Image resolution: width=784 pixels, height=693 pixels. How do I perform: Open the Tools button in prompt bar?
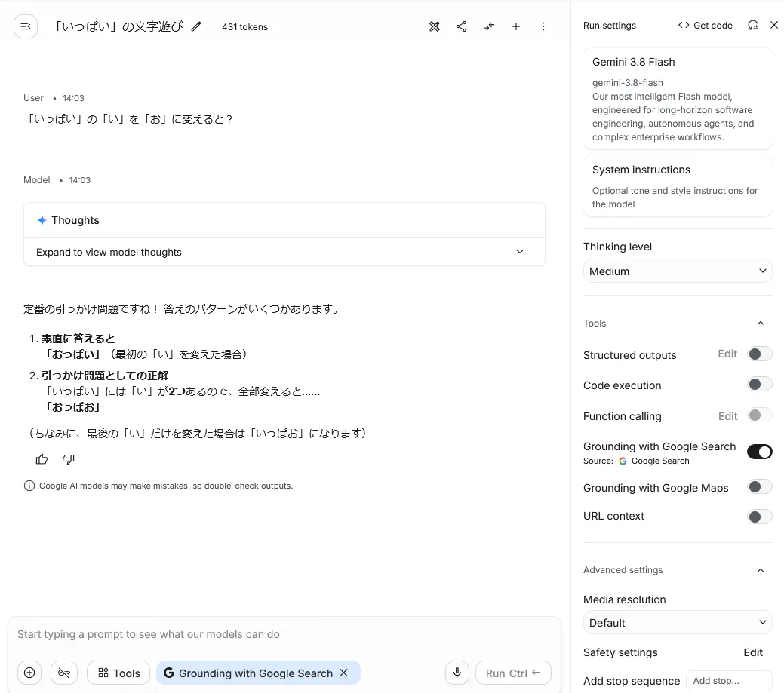pos(118,673)
